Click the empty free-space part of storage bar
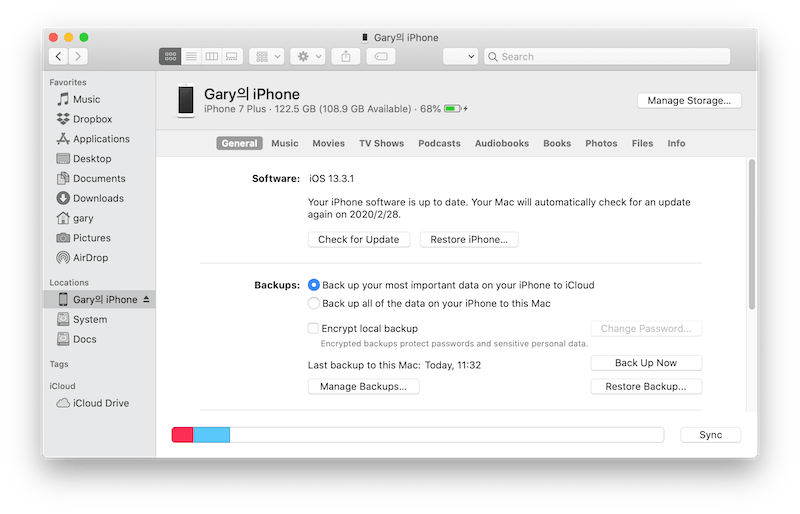Viewport: 800px width, 514px height. pyautogui.click(x=446, y=435)
